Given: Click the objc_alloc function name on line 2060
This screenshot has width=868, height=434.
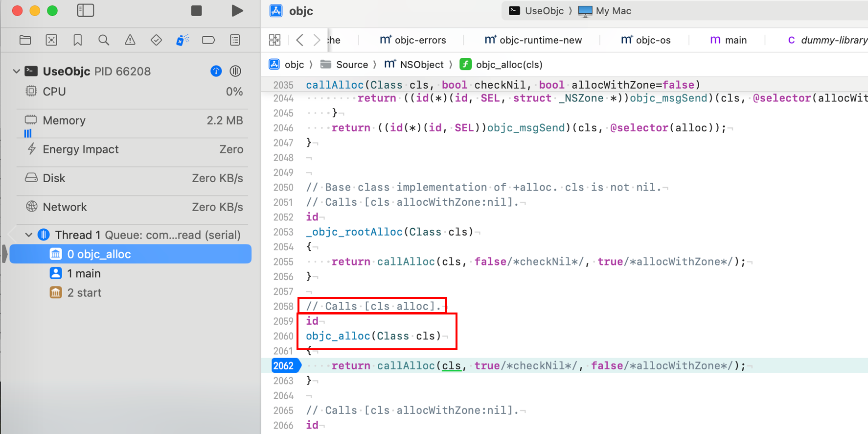Looking at the screenshot, I should coord(338,336).
